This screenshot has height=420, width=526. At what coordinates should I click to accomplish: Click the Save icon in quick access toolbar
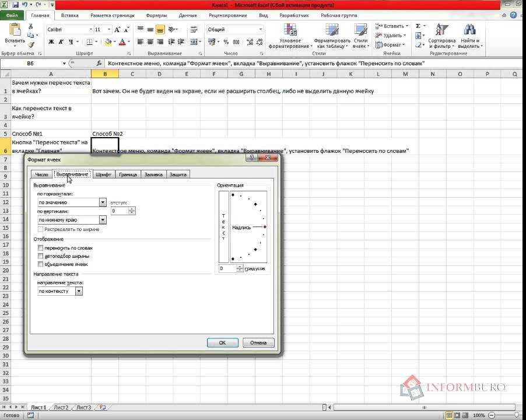pyautogui.click(x=15, y=5)
